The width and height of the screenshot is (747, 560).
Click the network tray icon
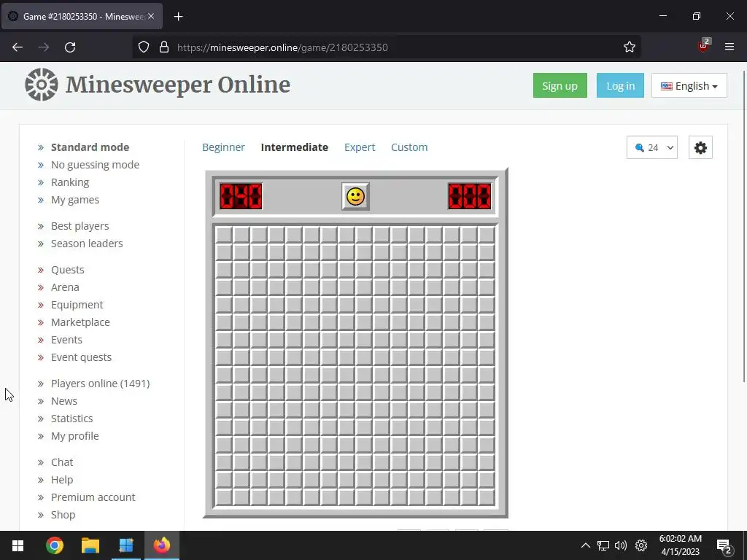pyautogui.click(x=603, y=545)
